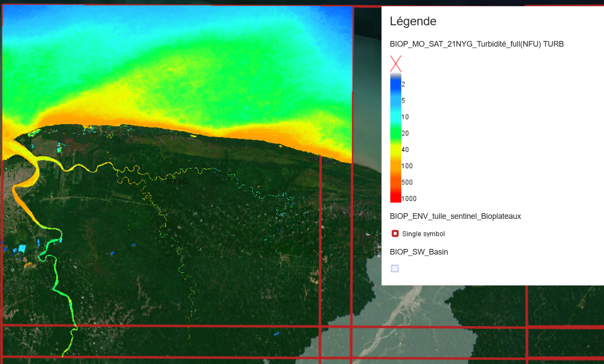Click the 20 value on the color scale
The image size is (604, 364).
tap(405, 133)
